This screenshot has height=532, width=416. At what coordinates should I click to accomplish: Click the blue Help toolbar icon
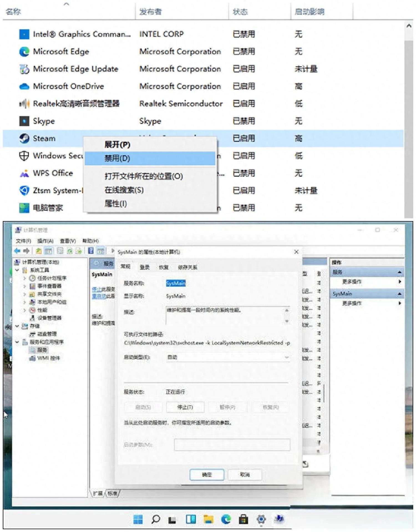[91, 251]
